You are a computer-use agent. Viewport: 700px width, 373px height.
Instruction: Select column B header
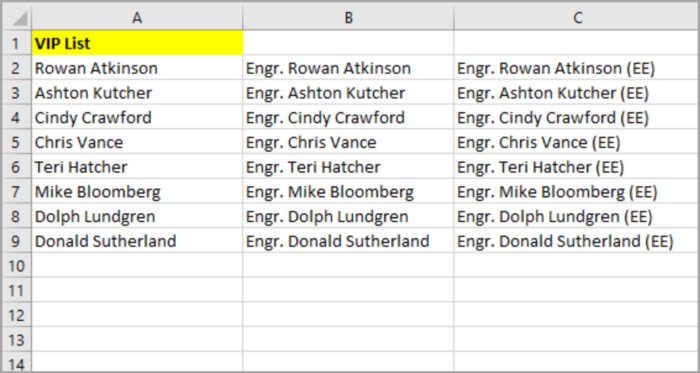click(x=348, y=18)
